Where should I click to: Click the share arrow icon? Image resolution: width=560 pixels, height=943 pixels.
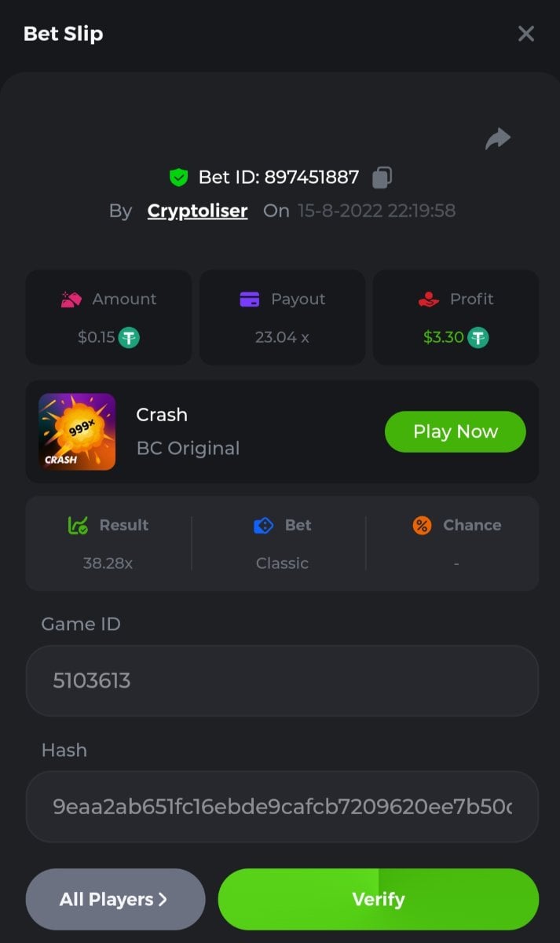tap(497, 139)
